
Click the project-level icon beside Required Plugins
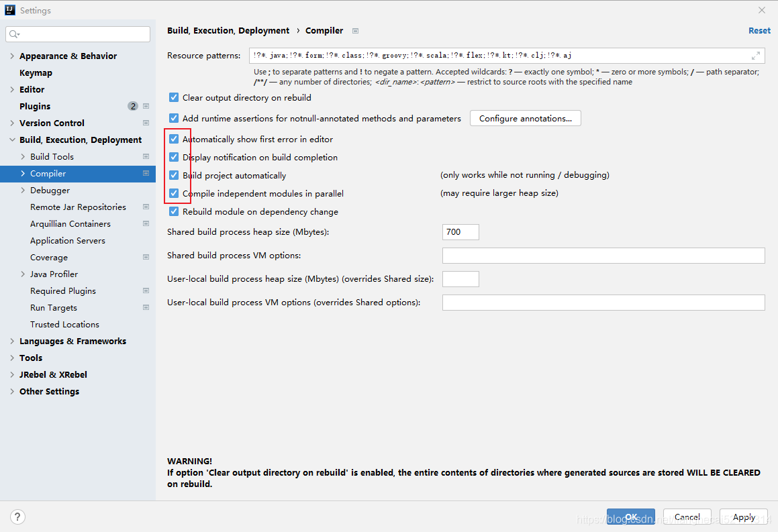point(146,290)
